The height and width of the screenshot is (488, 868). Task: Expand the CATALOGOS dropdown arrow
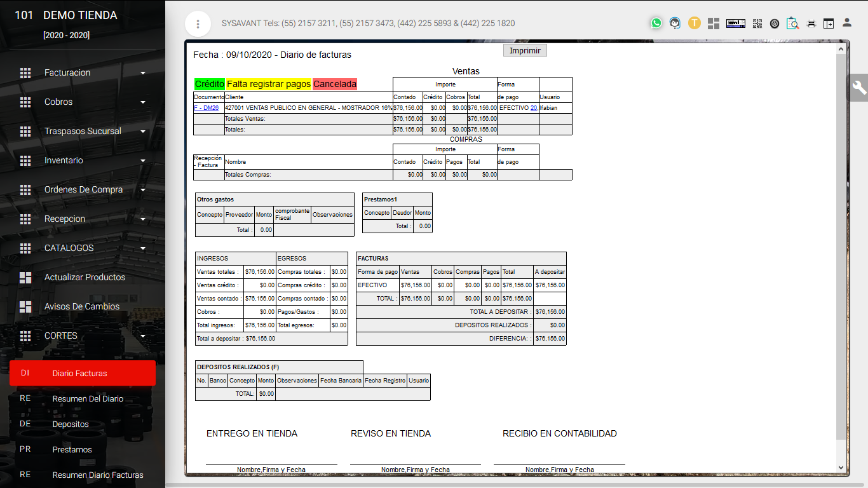tap(143, 248)
